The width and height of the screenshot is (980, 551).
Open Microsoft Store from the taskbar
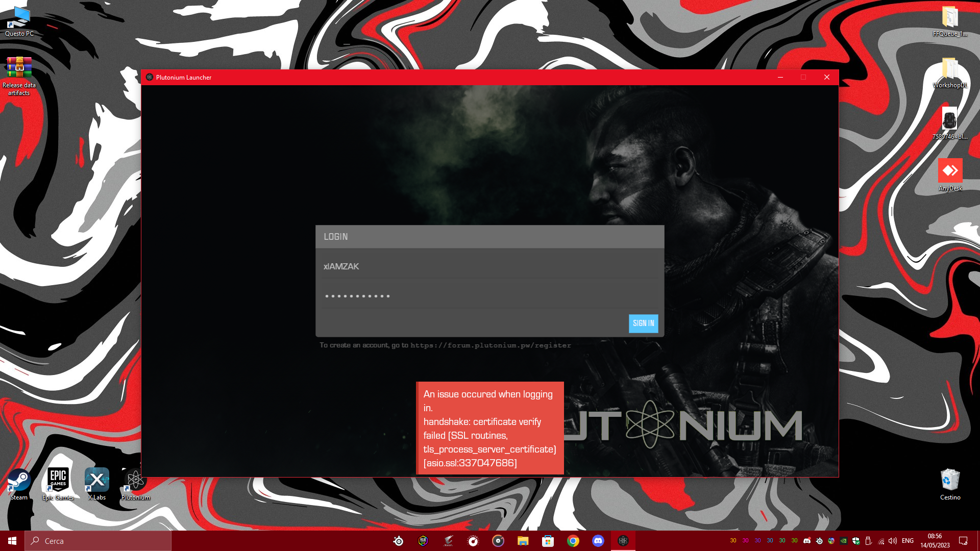(548, 541)
